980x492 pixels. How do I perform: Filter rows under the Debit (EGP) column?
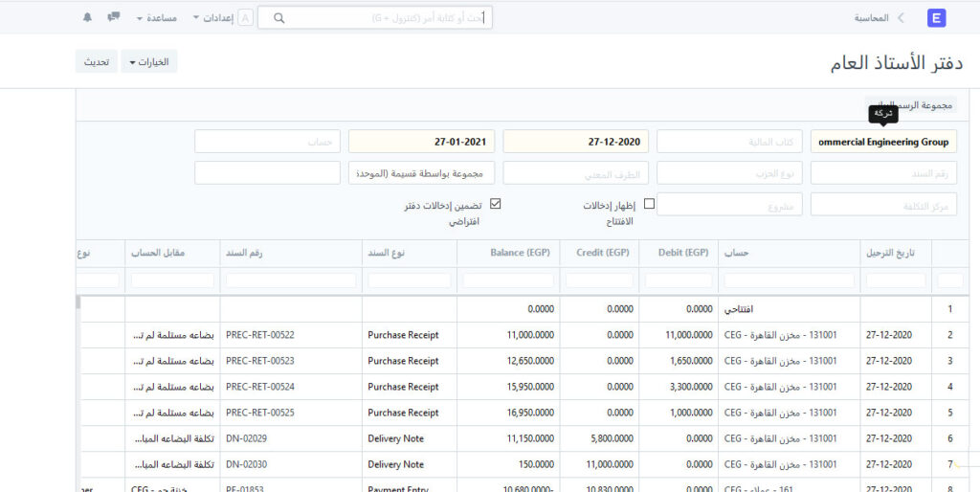679,280
